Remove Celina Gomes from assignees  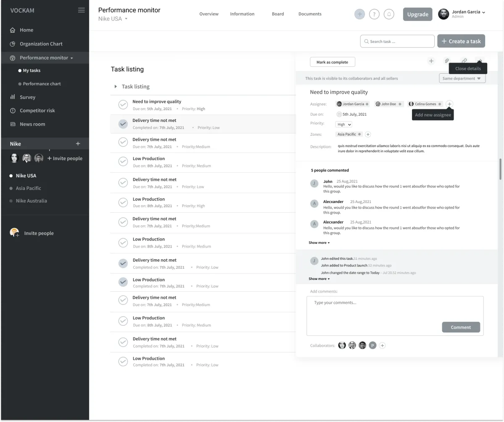440,104
